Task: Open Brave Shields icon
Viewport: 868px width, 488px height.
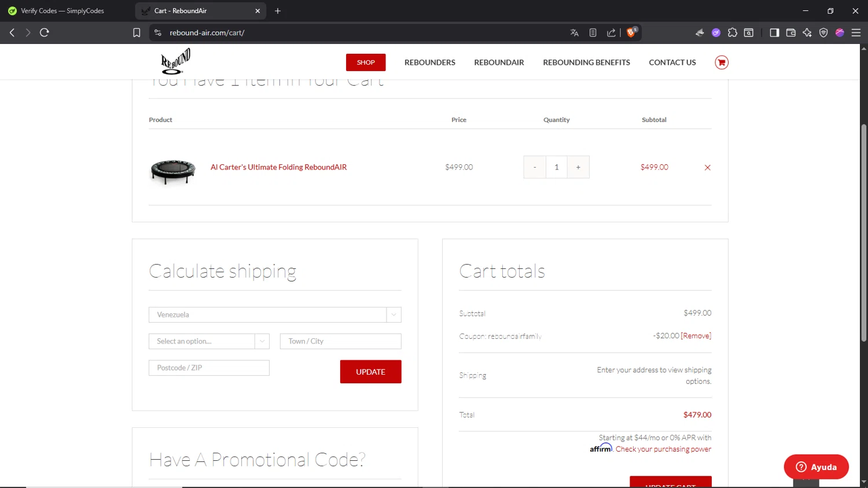Action: [x=632, y=32]
